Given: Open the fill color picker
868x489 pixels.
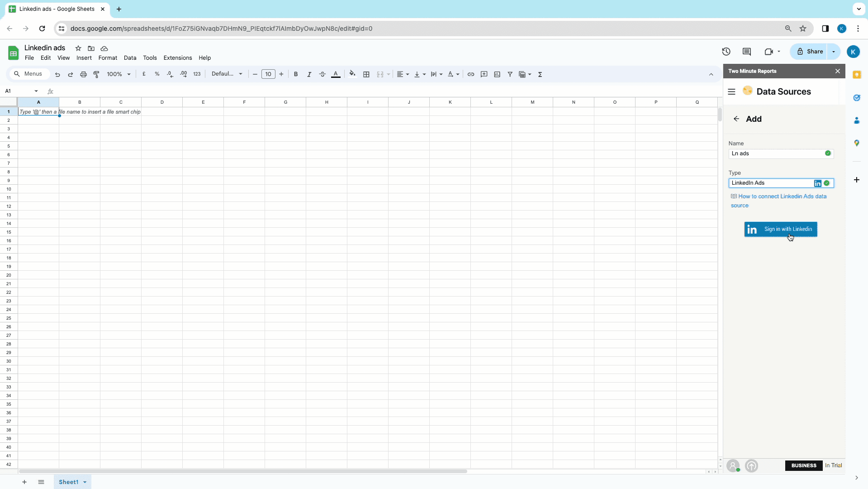Looking at the screenshot, I should pos(352,74).
